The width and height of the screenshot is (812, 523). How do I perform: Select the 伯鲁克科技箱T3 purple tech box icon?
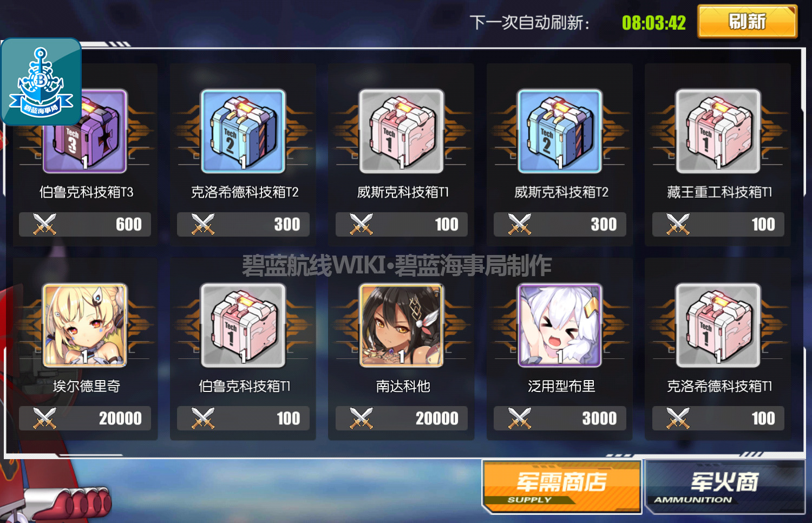85,131
